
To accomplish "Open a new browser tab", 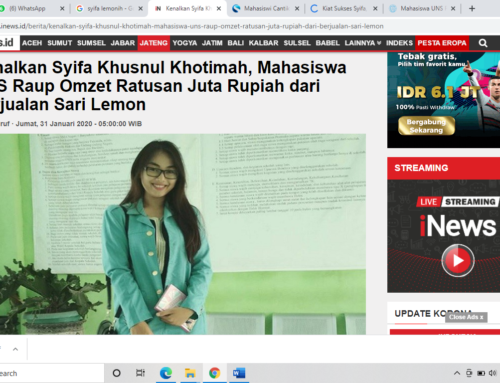I will point(472,9).
